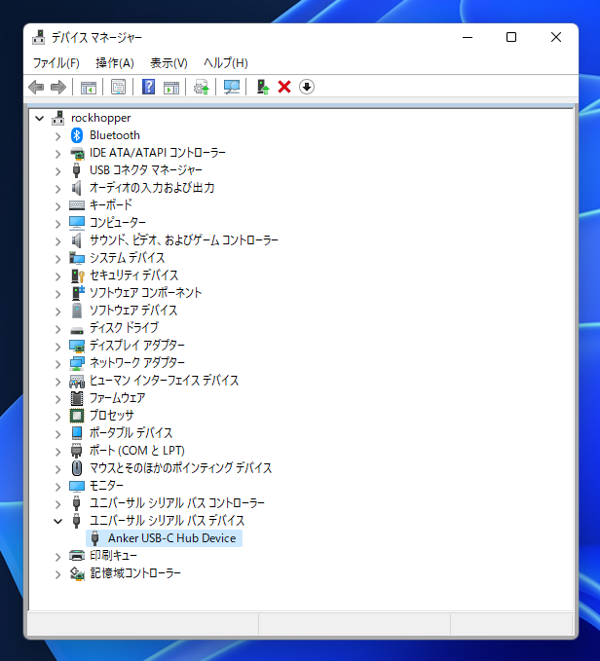Expand the コンピューター category
Image resolution: width=600 pixels, height=661 pixels.
(x=58, y=224)
